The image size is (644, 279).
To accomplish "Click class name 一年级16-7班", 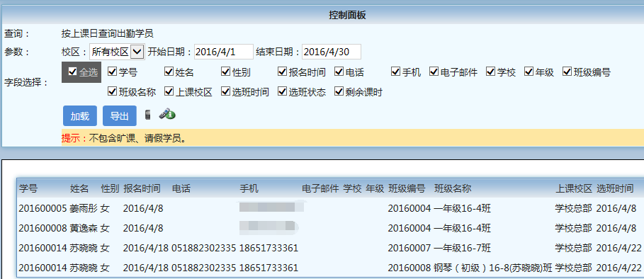I will coord(462,248).
